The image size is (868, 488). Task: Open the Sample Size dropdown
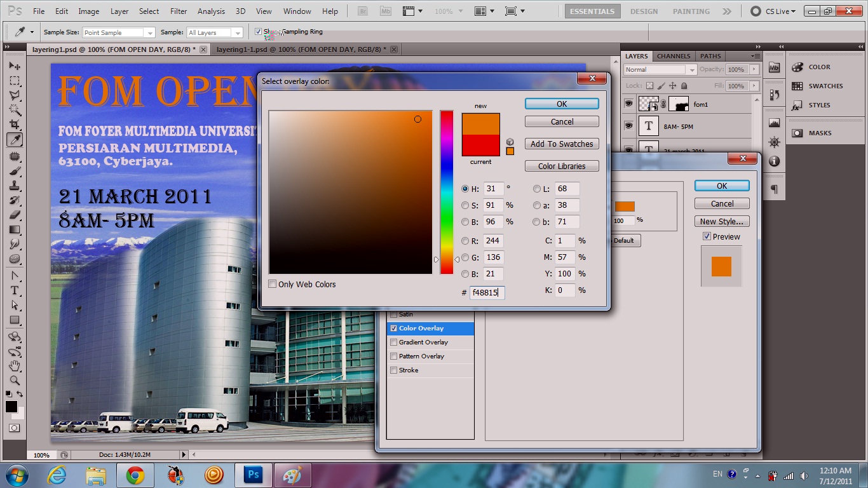click(x=119, y=32)
